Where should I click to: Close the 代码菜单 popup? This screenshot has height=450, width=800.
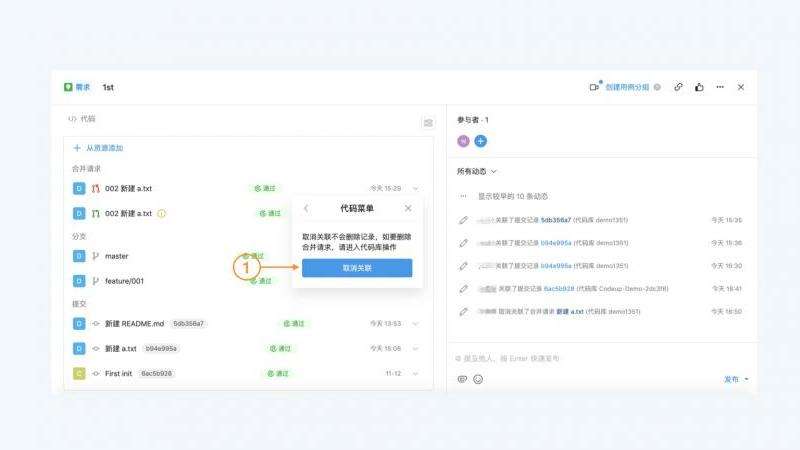408,208
